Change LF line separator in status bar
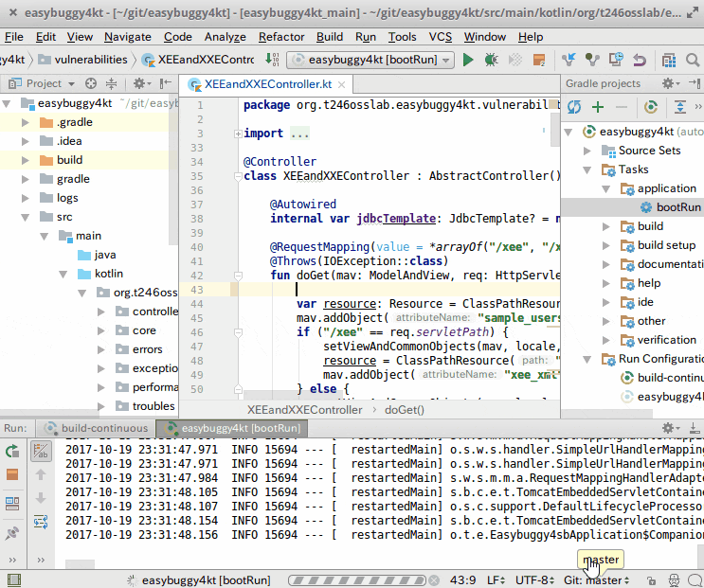Viewport: 704px width, 588px height. [496, 580]
